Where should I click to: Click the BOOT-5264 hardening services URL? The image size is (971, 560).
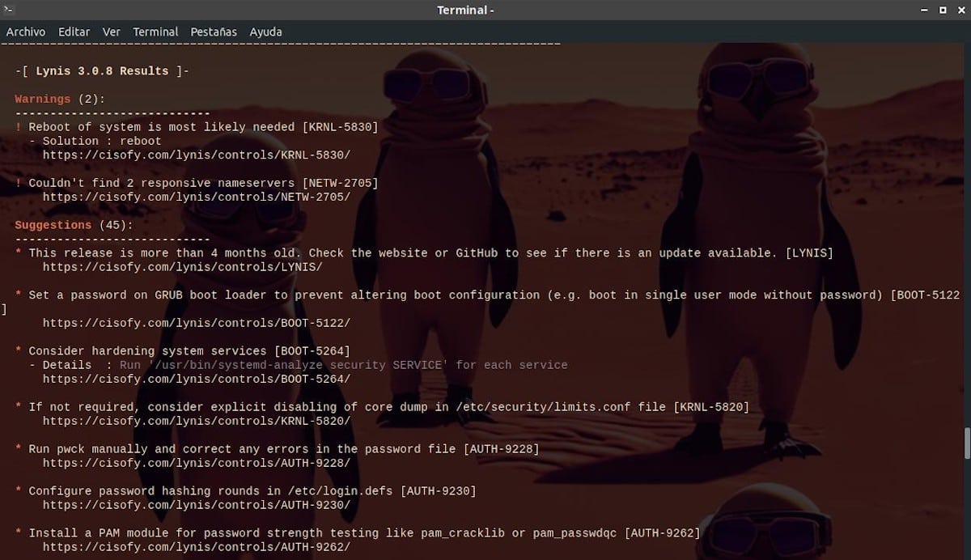[196, 379]
